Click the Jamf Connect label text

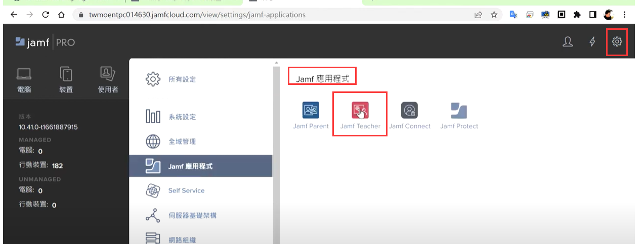click(410, 126)
